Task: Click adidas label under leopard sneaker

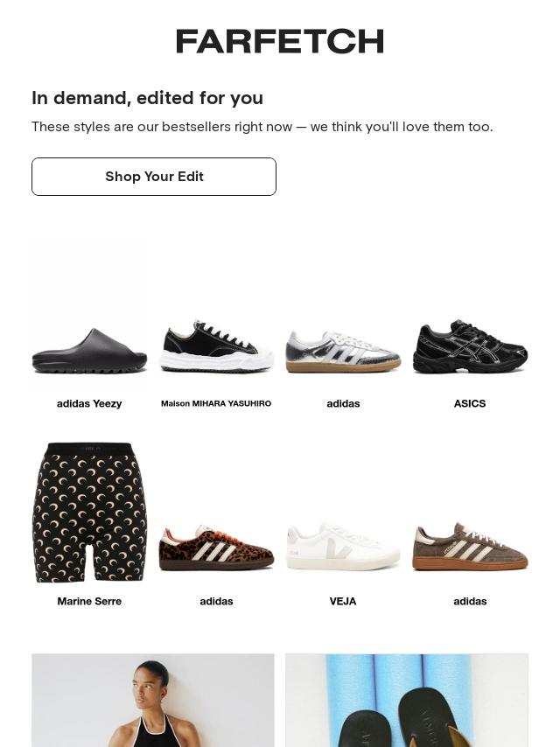Action: pos(216,601)
